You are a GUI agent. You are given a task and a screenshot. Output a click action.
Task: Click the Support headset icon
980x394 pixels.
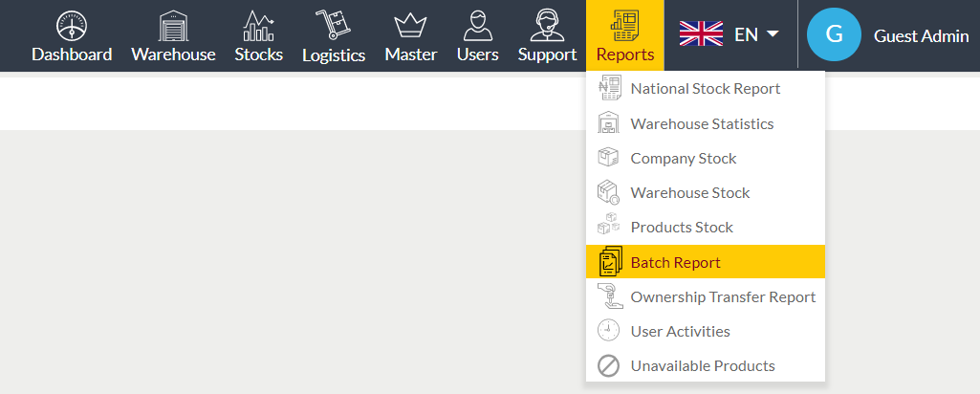tap(547, 26)
